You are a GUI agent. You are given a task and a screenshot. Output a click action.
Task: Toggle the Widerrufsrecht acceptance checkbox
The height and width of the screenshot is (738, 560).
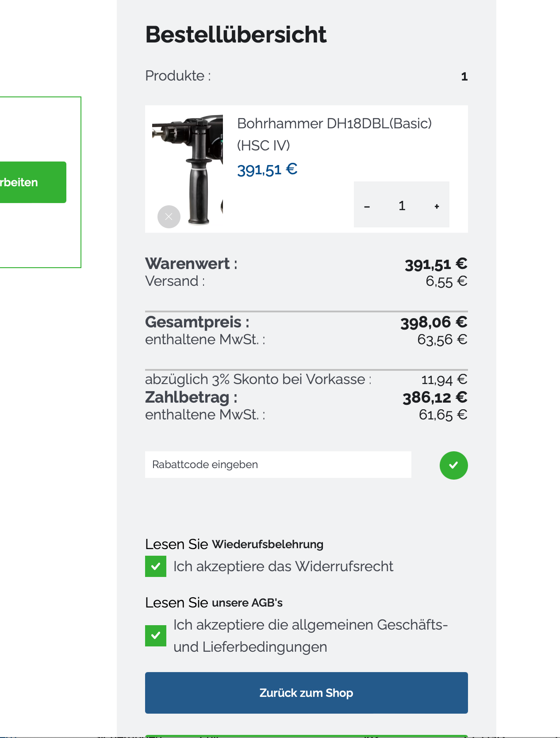tap(156, 566)
